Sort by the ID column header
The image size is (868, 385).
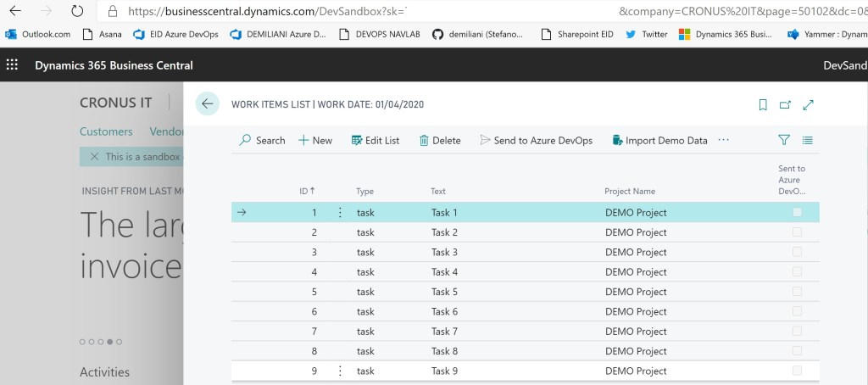(306, 192)
